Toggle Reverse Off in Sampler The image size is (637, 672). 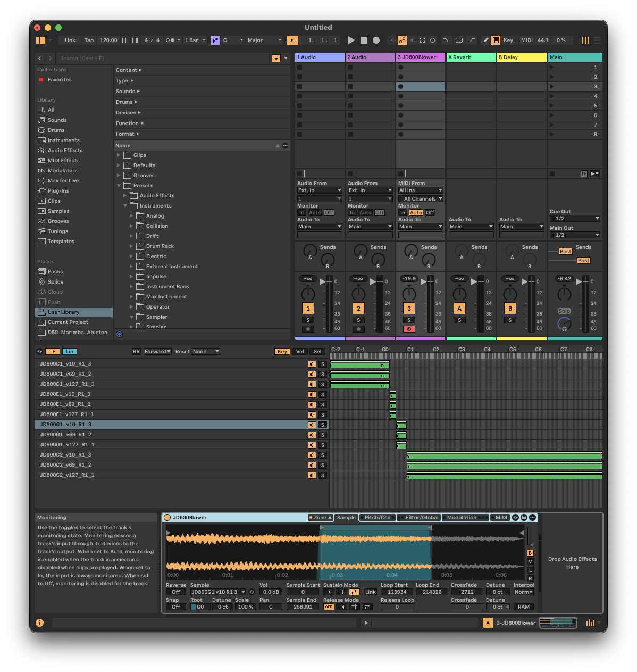[176, 592]
